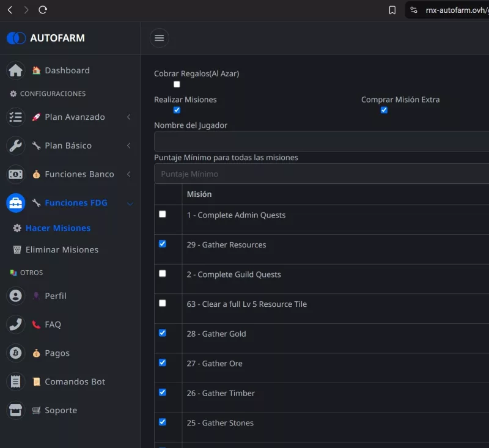Click the Funciones FDG briefcase icon
This screenshot has height=448, width=489.
point(16,203)
